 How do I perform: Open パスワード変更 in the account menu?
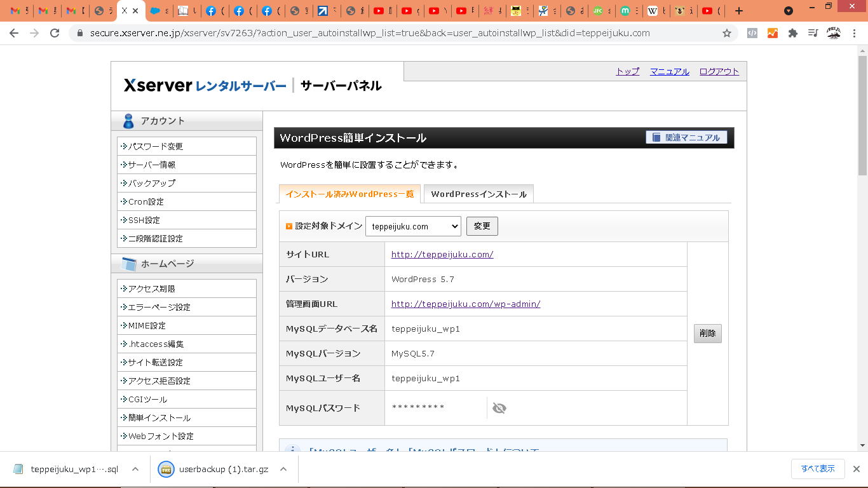[x=187, y=146]
